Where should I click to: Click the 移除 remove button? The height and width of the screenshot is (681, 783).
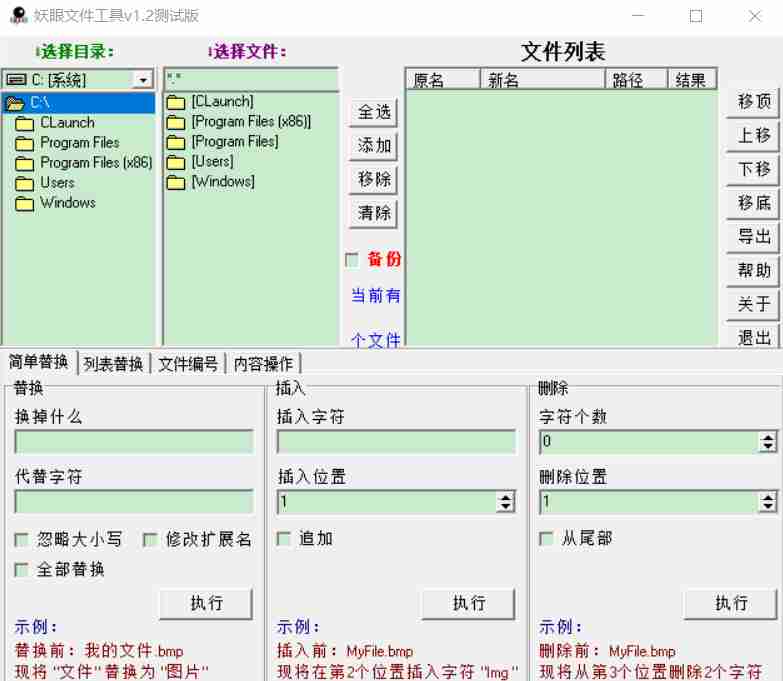pyautogui.click(x=374, y=179)
